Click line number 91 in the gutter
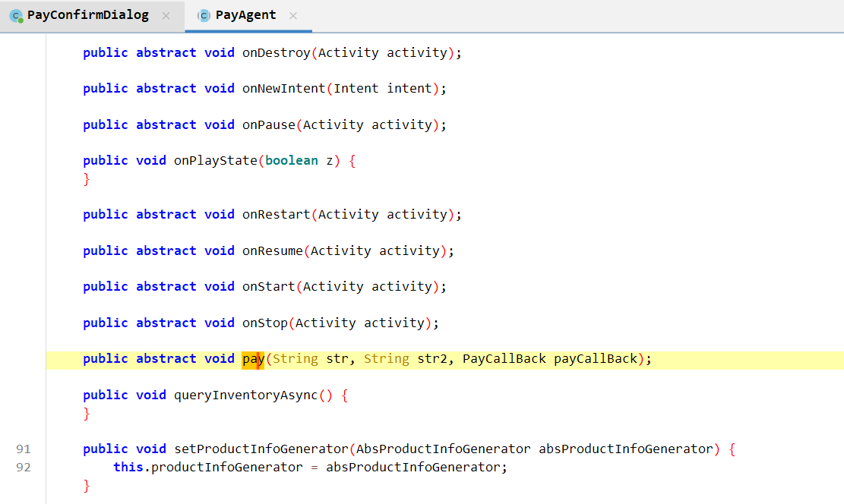The height and width of the screenshot is (504, 844). pyautogui.click(x=23, y=449)
